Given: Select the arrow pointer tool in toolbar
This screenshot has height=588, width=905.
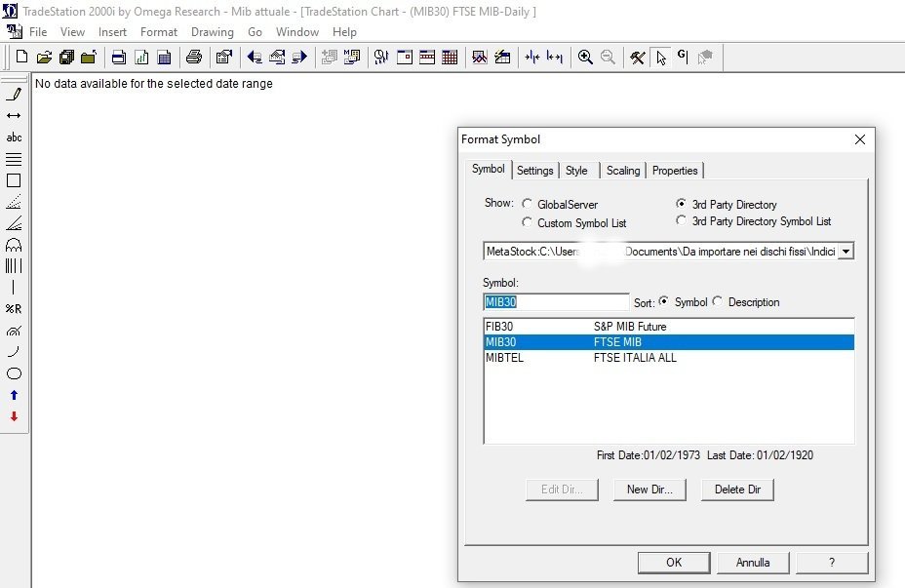Looking at the screenshot, I should pos(661,58).
